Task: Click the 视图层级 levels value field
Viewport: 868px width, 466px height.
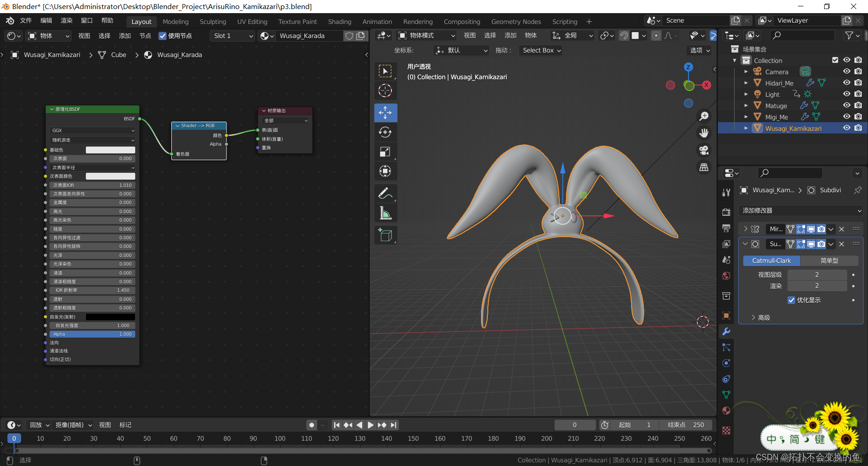Action: pos(817,275)
